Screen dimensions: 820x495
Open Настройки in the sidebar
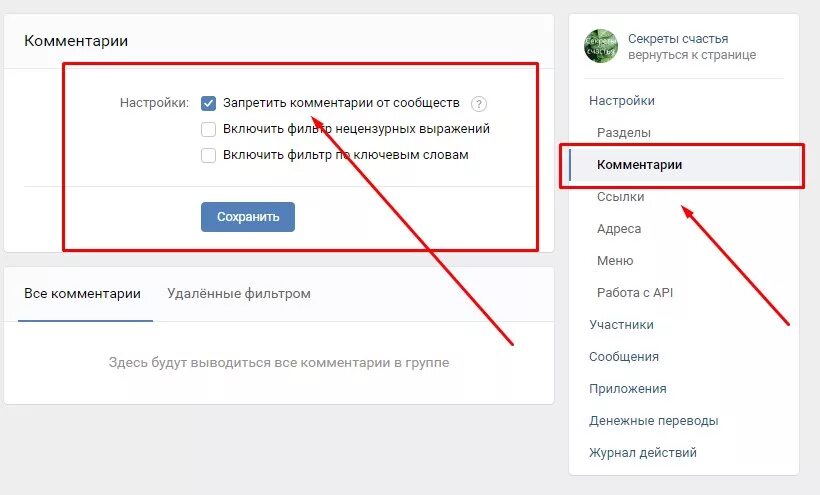coord(622,100)
